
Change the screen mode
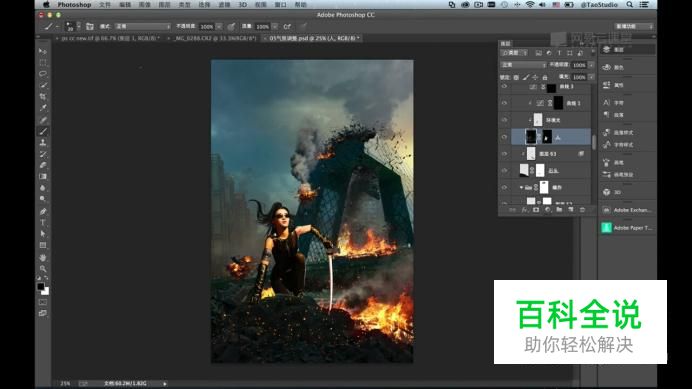(42, 313)
